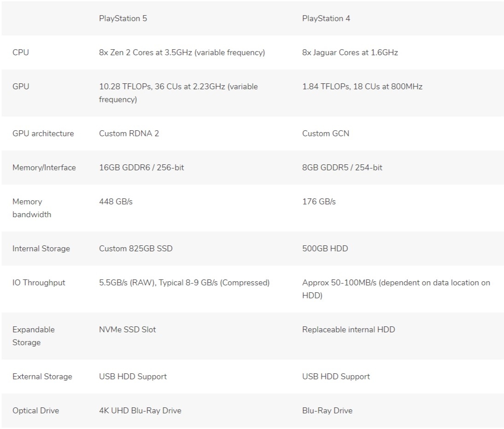Click the 16GB GDDR6 / 256-bit text
The width and height of the screenshot is (504, 429).
point(141,168)
